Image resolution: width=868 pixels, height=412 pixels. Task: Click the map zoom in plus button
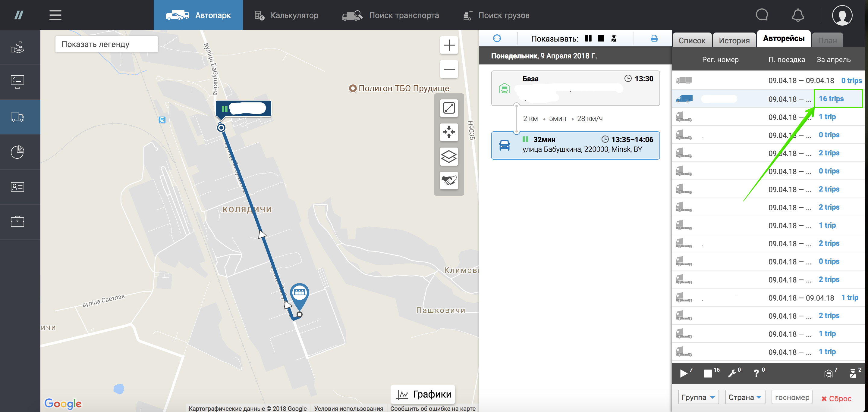[449, 45]
